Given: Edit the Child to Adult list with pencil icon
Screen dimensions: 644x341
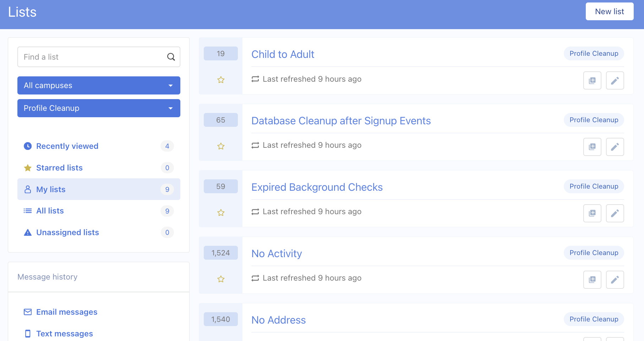Looking at the screenshot, I should [615, 80].
